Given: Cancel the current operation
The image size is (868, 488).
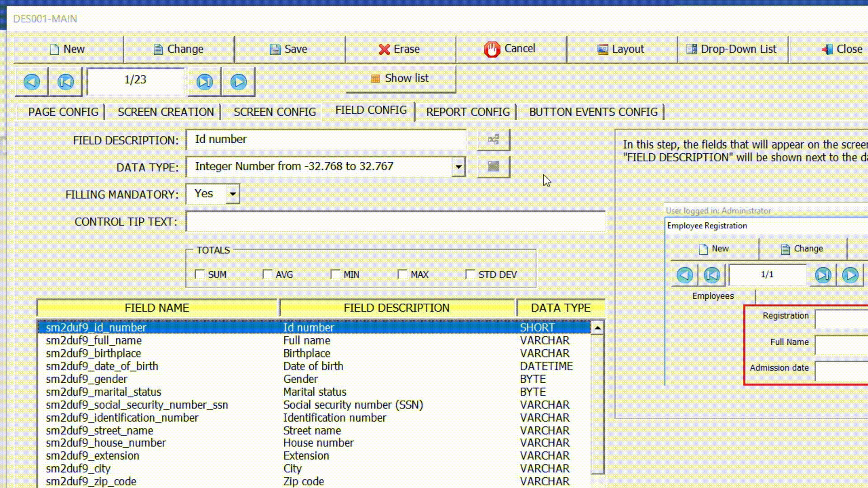Looking at the screenshot, I should pyautogui.click(x=511, y=49).
